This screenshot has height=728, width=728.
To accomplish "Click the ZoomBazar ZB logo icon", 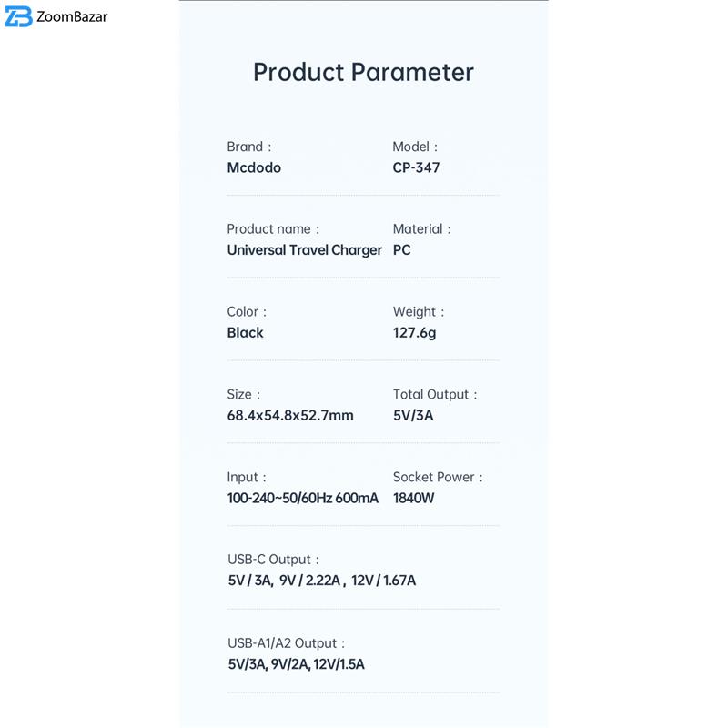I will pyautogui.click(x=18, y=16).
